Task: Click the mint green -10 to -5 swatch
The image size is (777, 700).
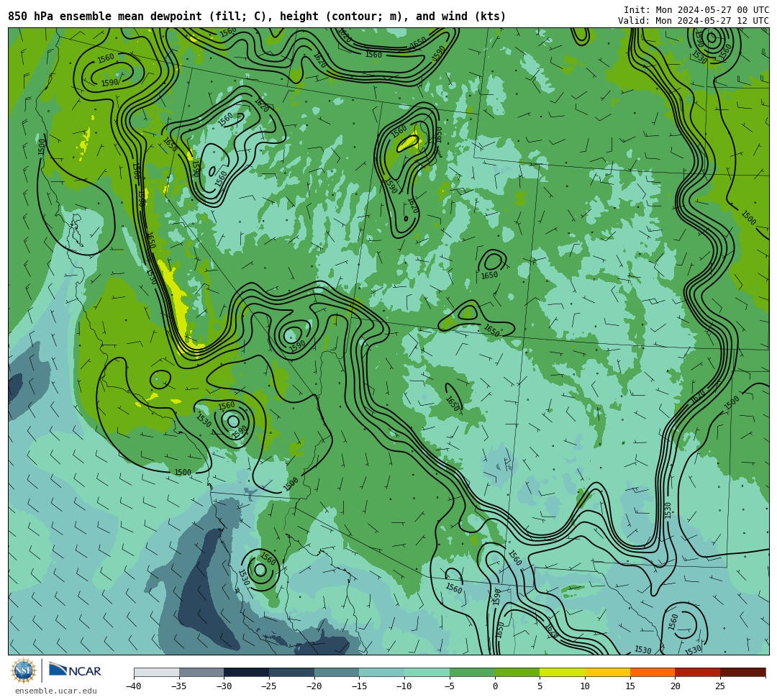Action: (x=427, y=672)
